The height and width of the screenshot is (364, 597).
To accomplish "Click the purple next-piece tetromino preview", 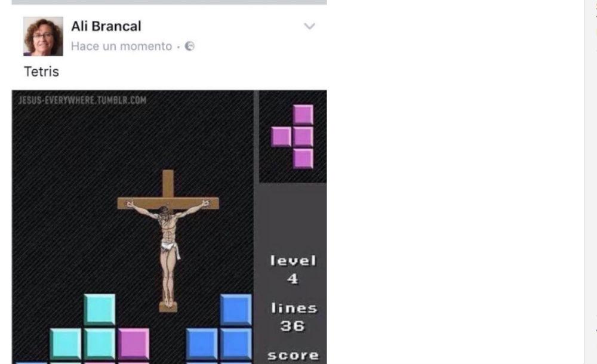I will coord(293,136).
